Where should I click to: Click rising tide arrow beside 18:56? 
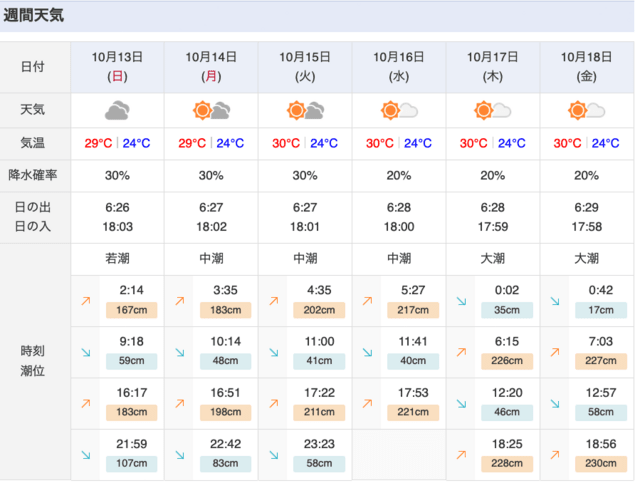tap(555, 455)
